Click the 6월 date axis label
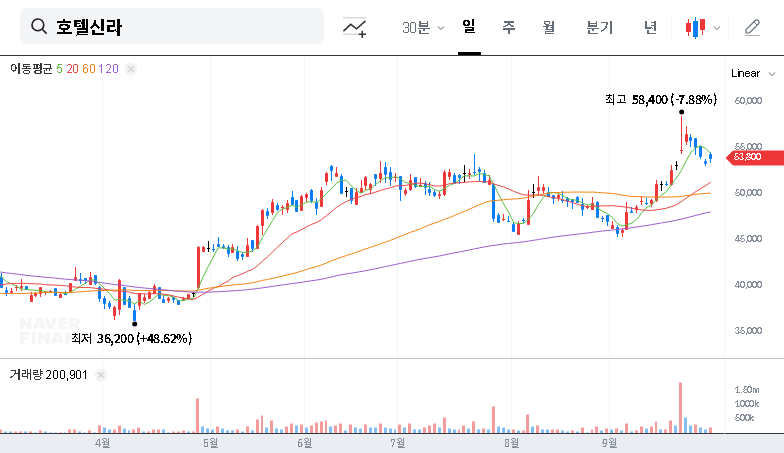The width and height of the screenshot is (784, 453). 304,443
